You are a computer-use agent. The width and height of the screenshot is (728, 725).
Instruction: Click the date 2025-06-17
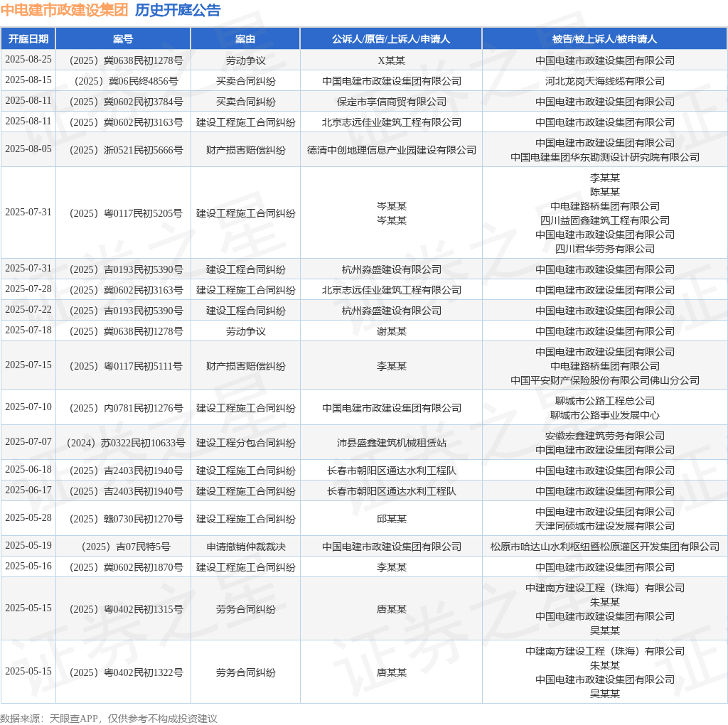(x=28, y=490)
